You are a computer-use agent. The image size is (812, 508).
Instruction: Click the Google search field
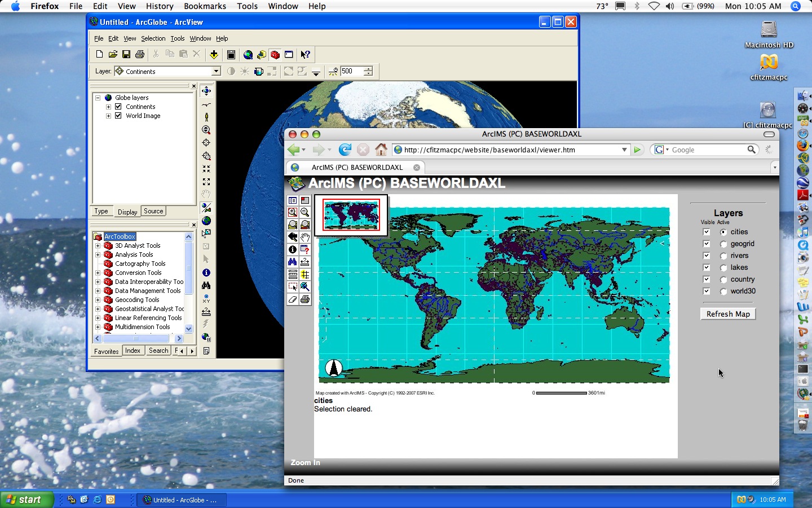(x=708, y=150)
